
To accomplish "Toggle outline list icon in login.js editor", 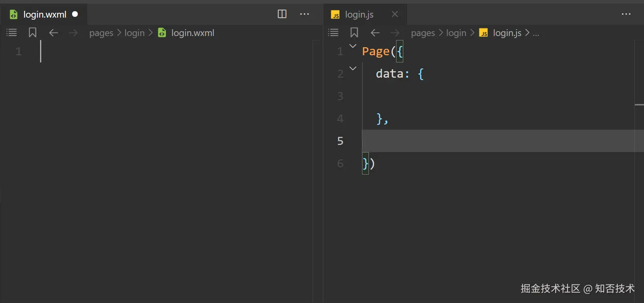I will tap(333, 33).
